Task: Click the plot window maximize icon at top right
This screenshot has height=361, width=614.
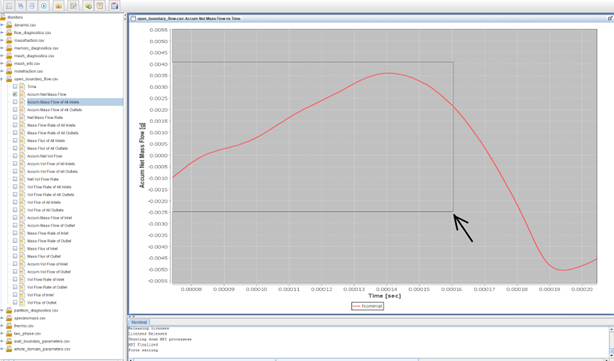Action: pos(610,18)
